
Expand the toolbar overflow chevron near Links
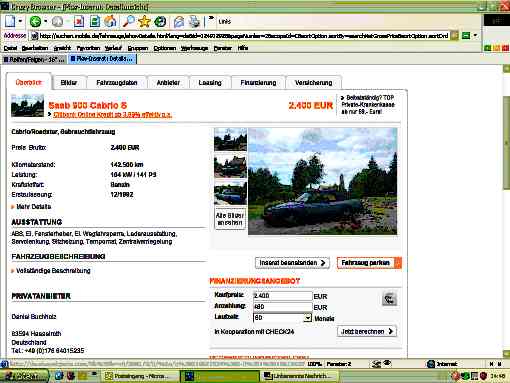211,18
